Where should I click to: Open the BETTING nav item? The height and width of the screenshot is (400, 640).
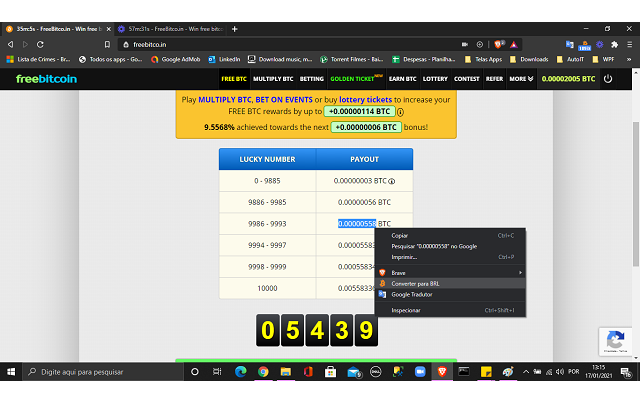tap(312, 79)
